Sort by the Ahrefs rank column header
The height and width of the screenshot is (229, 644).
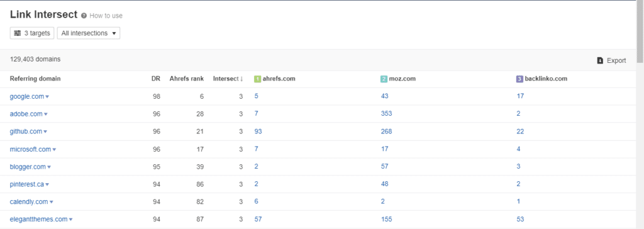pos(186,79)
